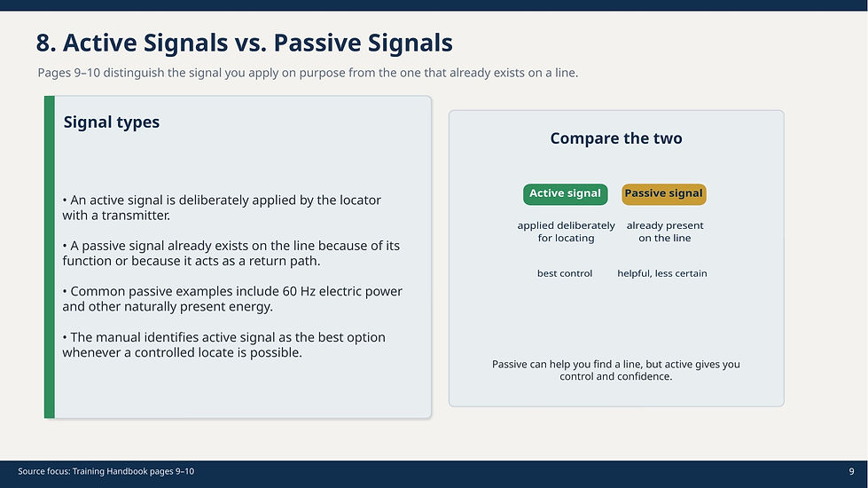868x488 pixels.
Task: Select the bullet about the manual's best option
Action: coord(223,345)
